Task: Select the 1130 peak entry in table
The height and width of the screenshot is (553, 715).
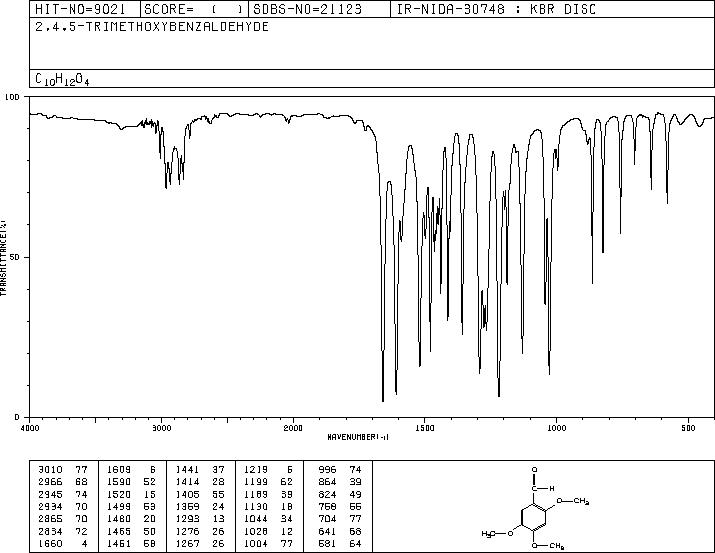Action: tap(268, 506)
